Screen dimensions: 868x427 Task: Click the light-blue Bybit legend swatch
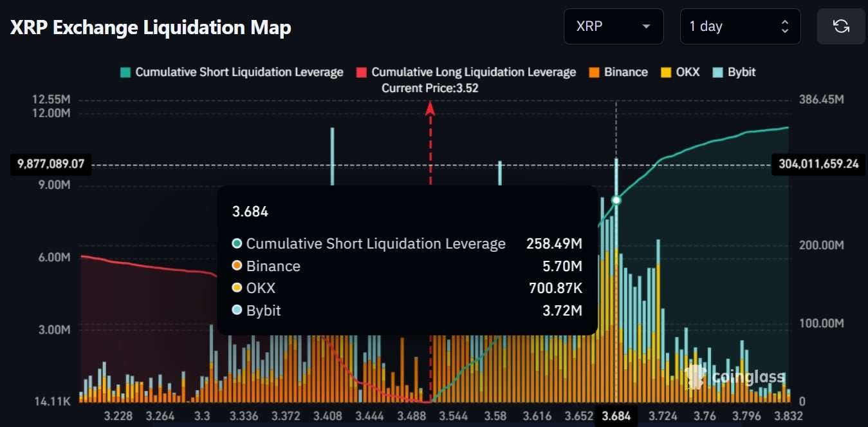coord(717,72)
